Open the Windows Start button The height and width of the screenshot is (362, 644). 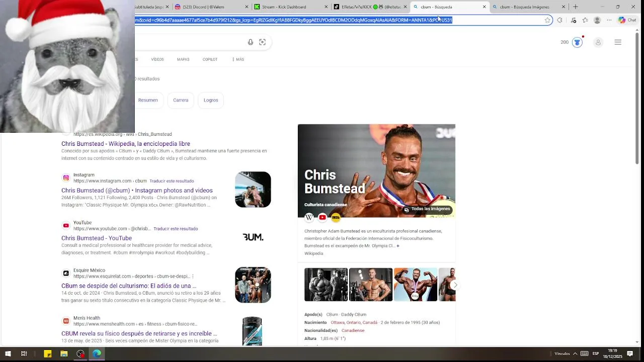point(8,354)
